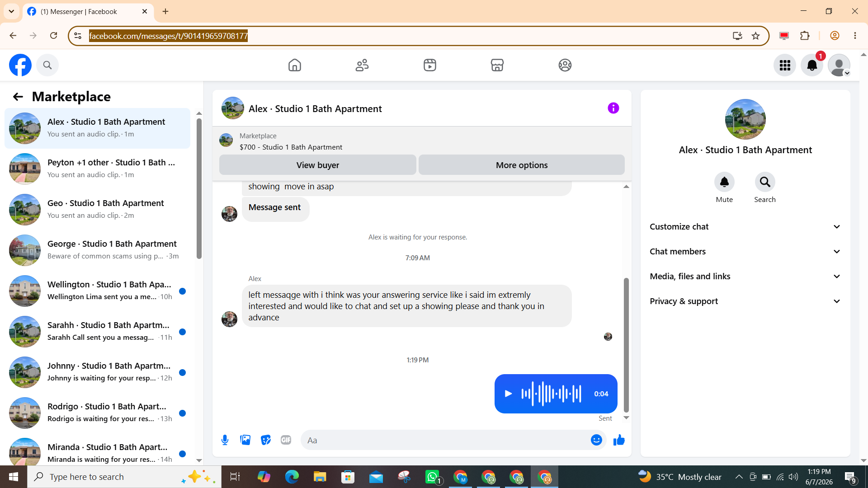Open the sticker picker icon
Viewport: 868px width, 488px height.
point(266,440)
